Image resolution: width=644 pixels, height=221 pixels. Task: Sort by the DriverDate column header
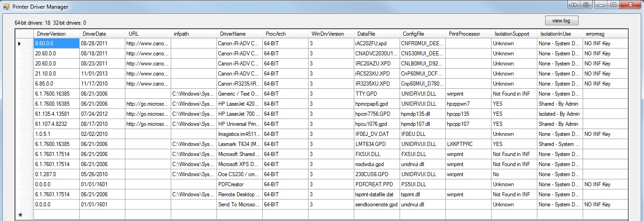point(102,33)
